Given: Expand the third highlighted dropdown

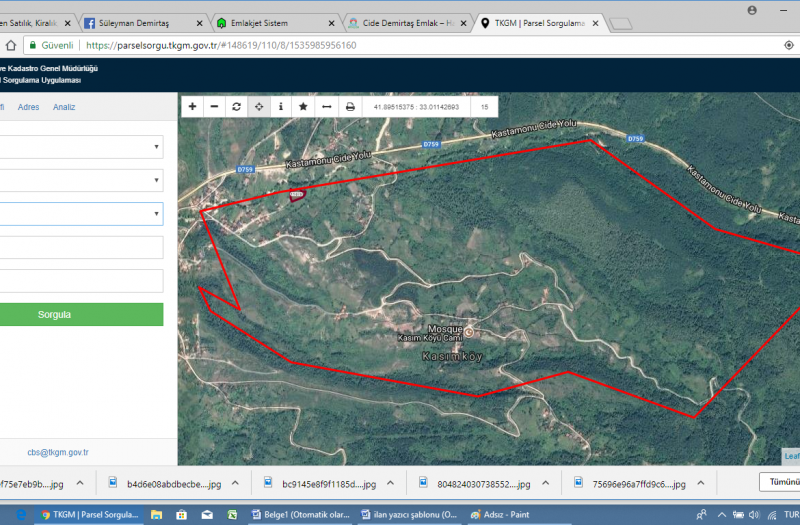Looking at the screenshot, I should click(80, 214).
